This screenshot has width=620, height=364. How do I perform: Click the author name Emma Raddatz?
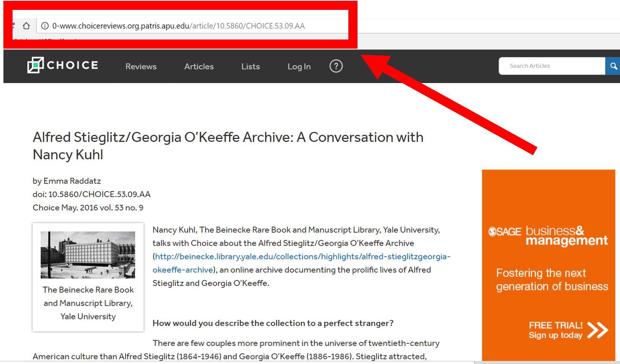(72, 181)
